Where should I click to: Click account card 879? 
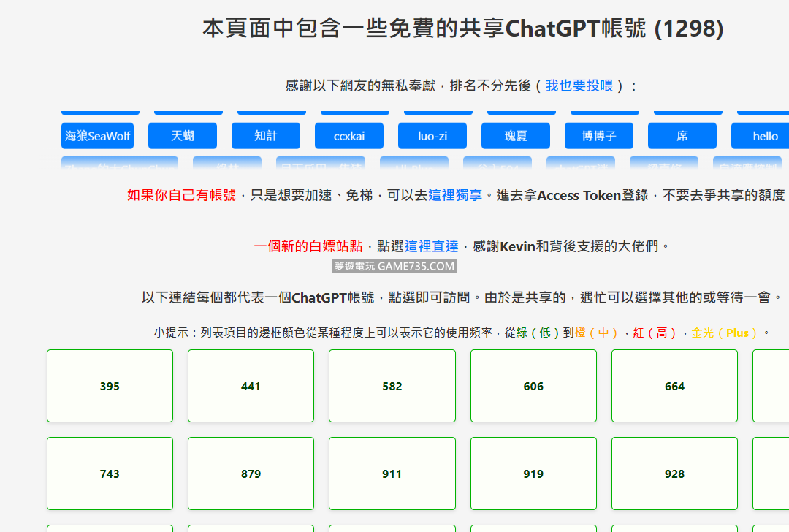pos(251,474)
